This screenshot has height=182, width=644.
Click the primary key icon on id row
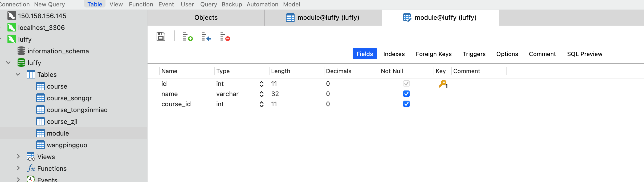click(x=443, y=84)
